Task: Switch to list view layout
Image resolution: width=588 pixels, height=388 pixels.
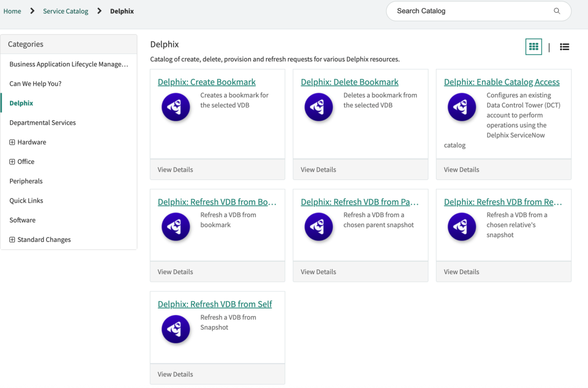Action: 564,47
